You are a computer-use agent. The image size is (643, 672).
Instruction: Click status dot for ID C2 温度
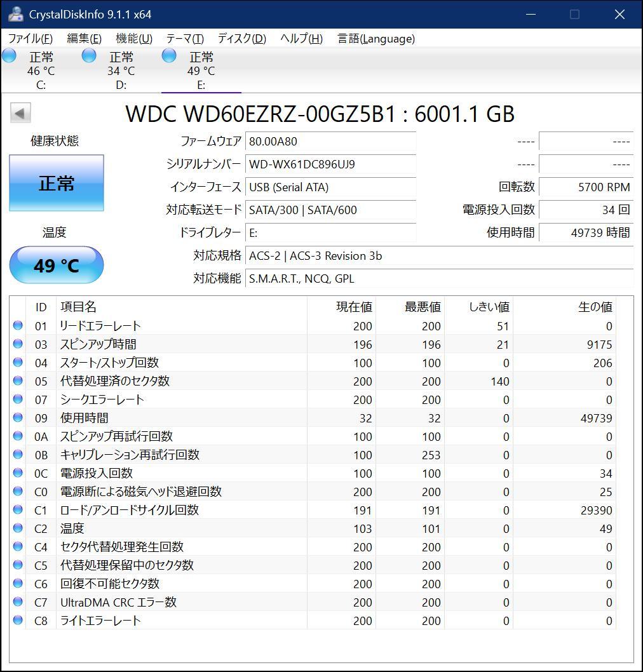click(x=18, y=528)
